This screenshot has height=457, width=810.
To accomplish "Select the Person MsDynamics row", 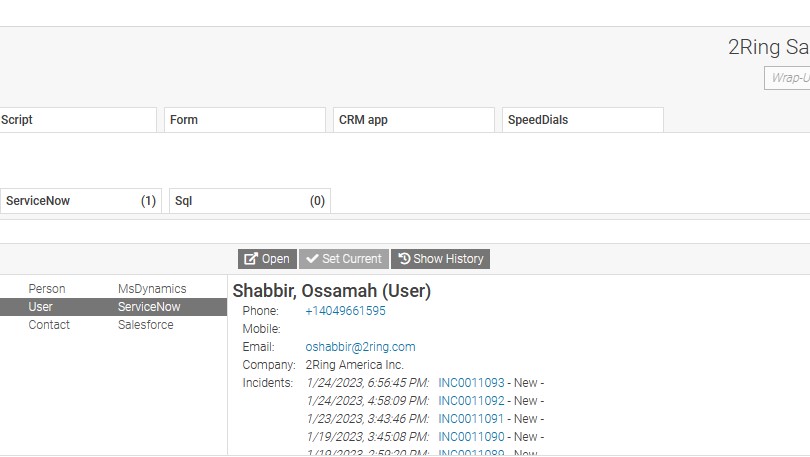I will (x=113, y=289).
